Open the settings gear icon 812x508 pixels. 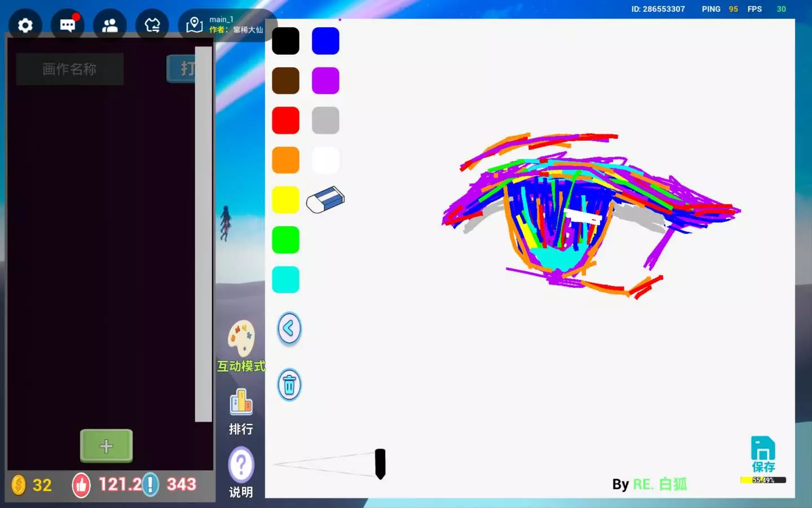(x=25, y=25)
